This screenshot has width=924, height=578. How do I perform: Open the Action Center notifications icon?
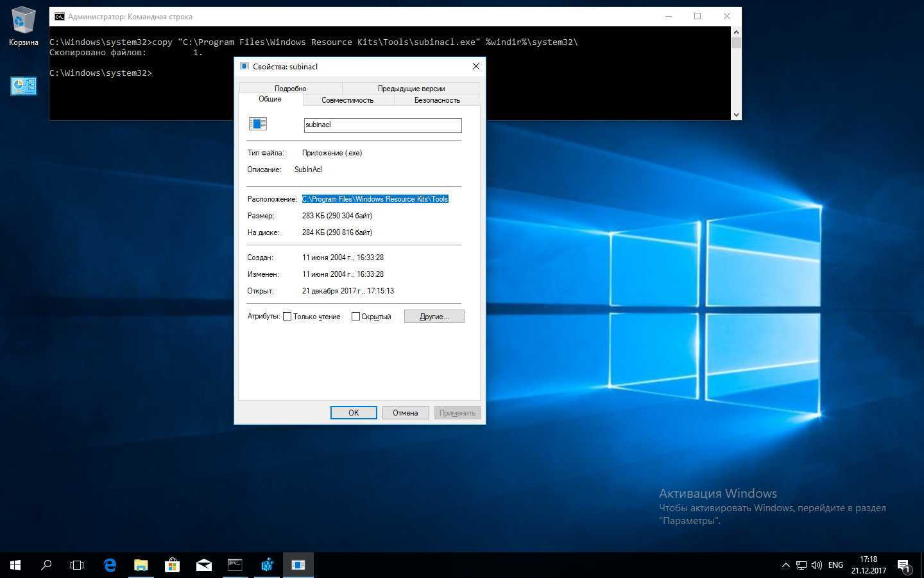pos(903,565)
